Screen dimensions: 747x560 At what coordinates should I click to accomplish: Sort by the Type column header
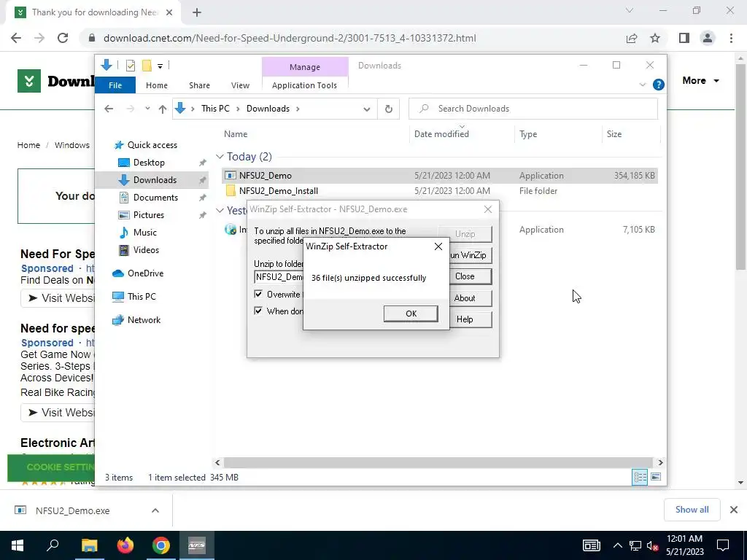(x=528, y=134)
